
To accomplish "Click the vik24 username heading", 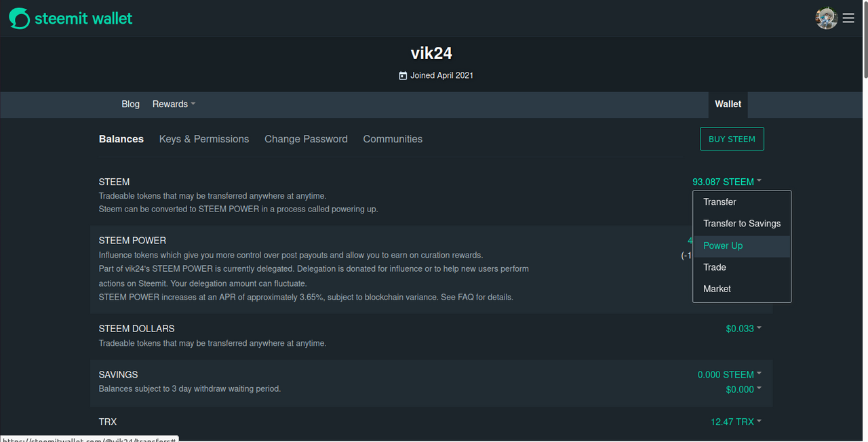I will point(431,53).
